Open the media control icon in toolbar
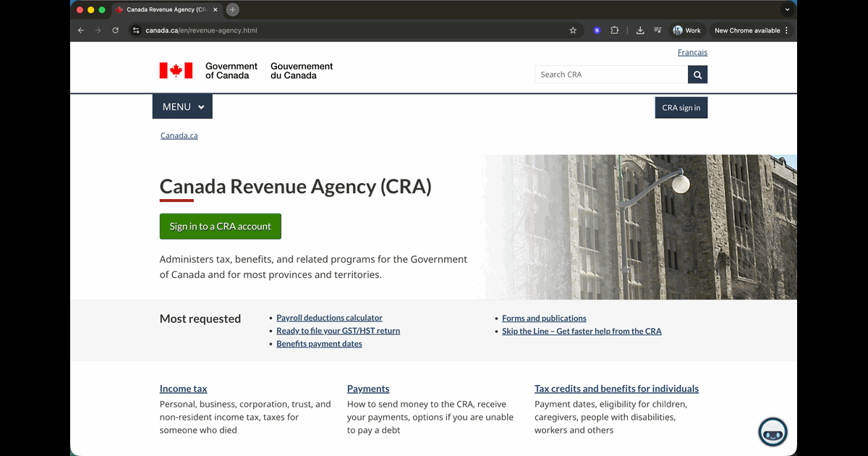Image resolution: width=868 pixels, height=456 pixels. [x=658, y=30]
